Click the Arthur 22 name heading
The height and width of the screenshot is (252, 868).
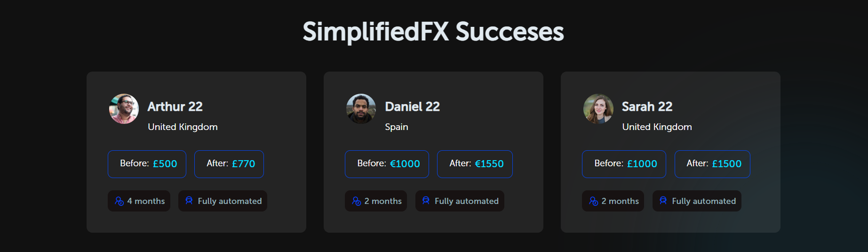click(175, 107)
